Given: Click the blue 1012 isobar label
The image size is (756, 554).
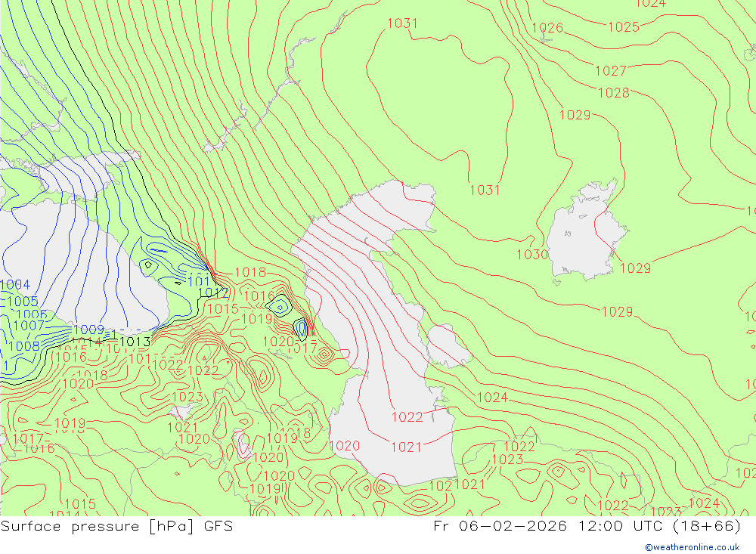Looking at the screenshot, I should (214, 292).
